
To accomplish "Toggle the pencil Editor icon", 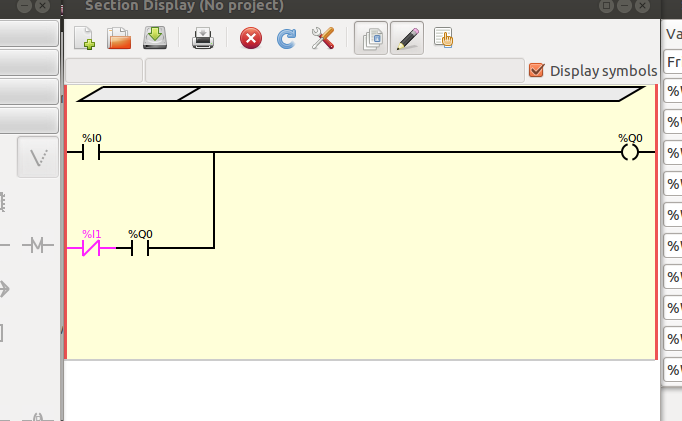I will (x=407, y=38).
